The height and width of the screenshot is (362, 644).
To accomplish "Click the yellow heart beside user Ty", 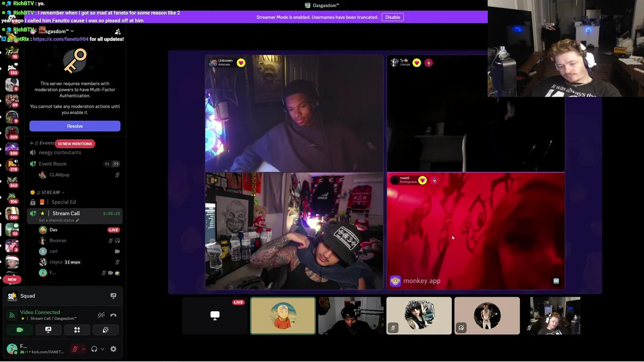I will (417, 63).
